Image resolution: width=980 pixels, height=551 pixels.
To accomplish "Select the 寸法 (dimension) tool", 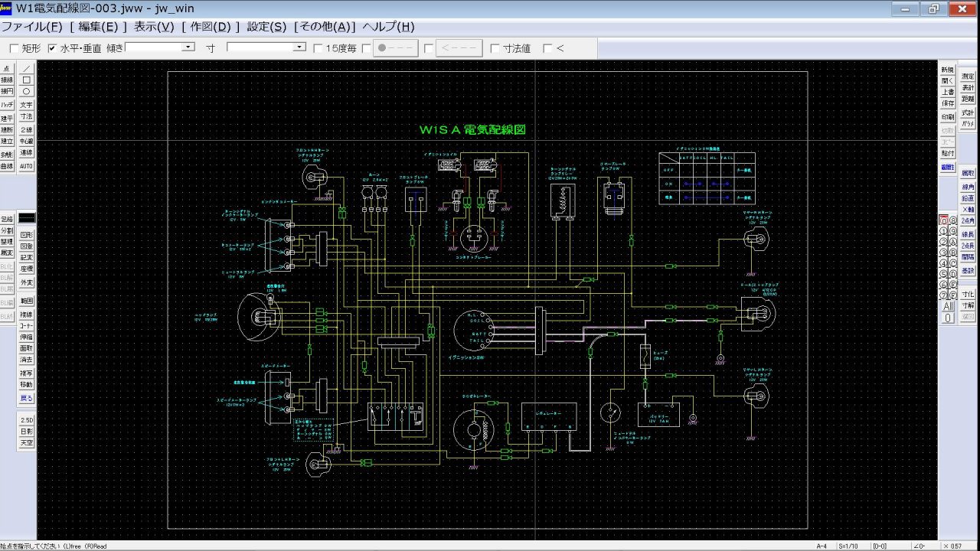I will point(27,116).
